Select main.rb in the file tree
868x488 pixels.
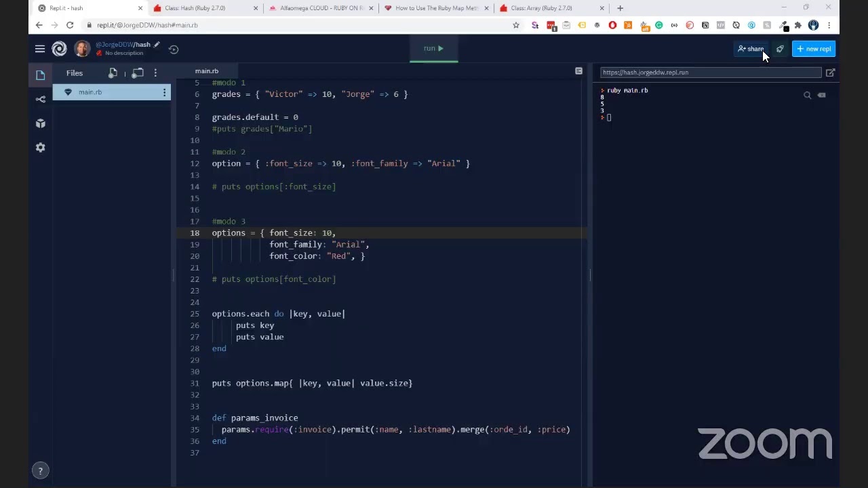[x=112, y=92]
